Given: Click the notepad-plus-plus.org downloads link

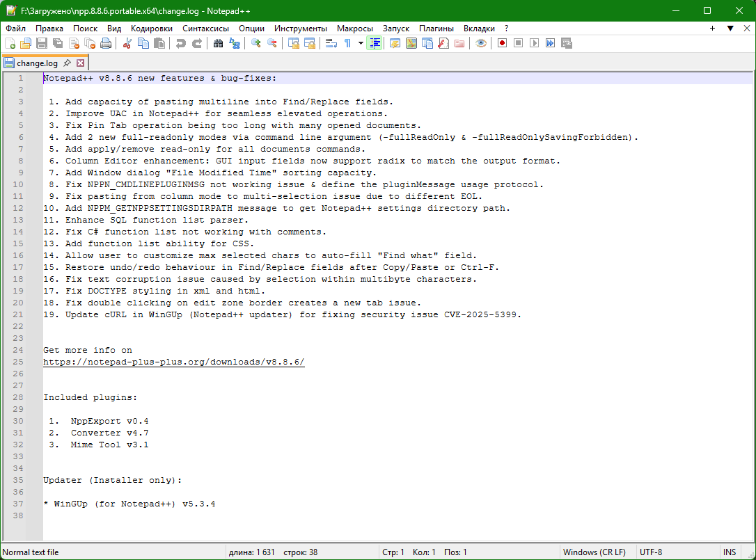Looking at the screenshot, I should point(173,362).
